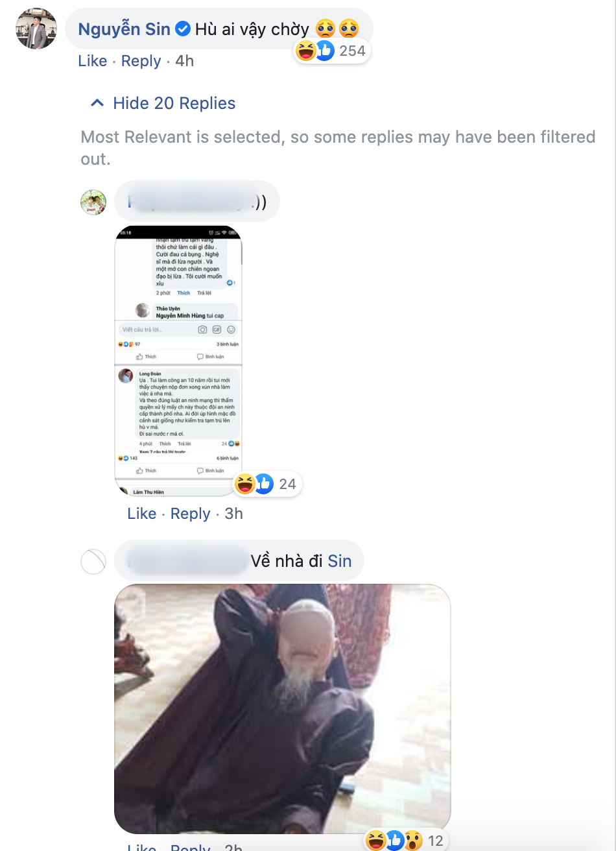Image resolution: width=616 pixels, height=851 pixels.
Task: Open reaction icons showing 12 on photo reply
Action: click(x=405, y=841)
